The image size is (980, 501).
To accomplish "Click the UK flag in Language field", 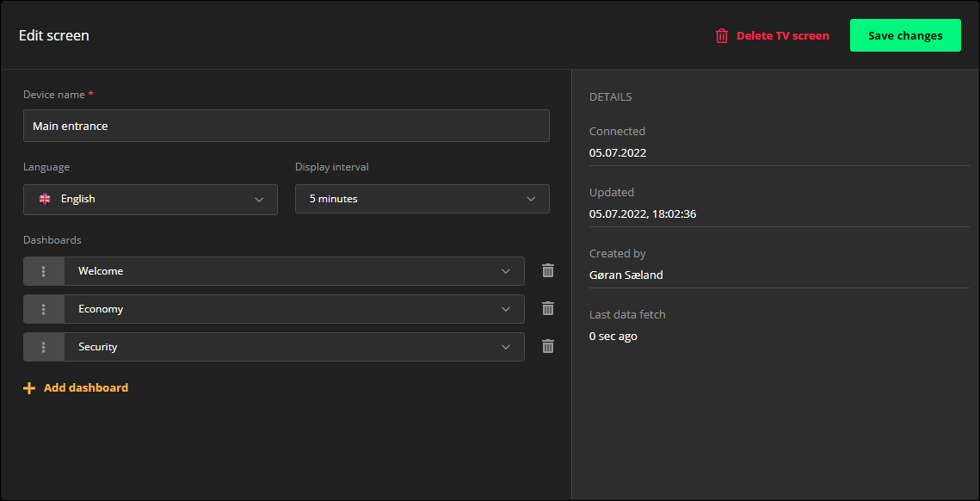I will pyautogui.click(x=45, y=199).
